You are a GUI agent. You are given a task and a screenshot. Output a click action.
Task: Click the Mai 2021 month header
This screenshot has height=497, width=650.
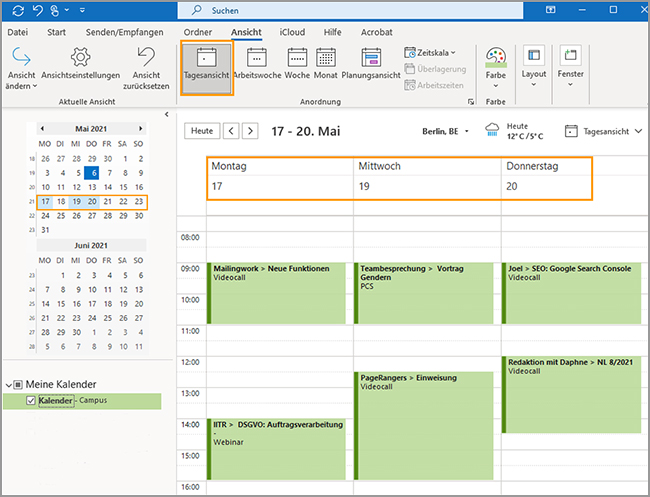click(91, 129)
